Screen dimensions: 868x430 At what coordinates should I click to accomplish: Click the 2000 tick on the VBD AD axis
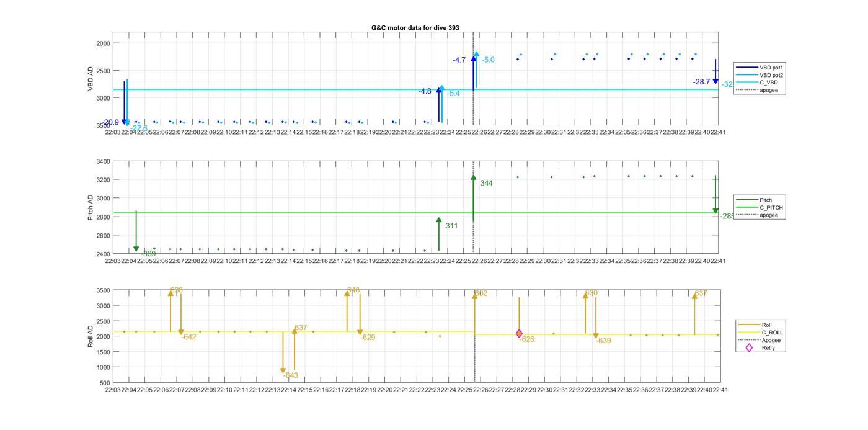[x=103, y=43]
